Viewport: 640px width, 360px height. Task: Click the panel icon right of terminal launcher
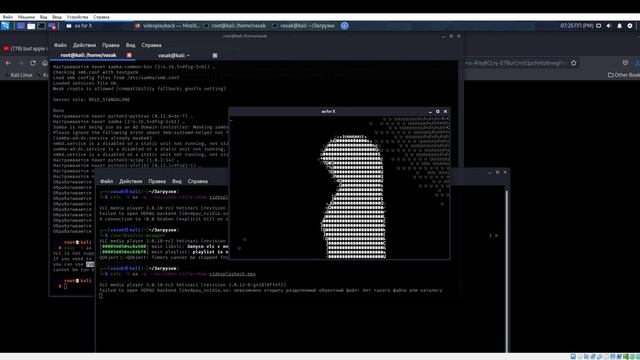coord(52,26)
